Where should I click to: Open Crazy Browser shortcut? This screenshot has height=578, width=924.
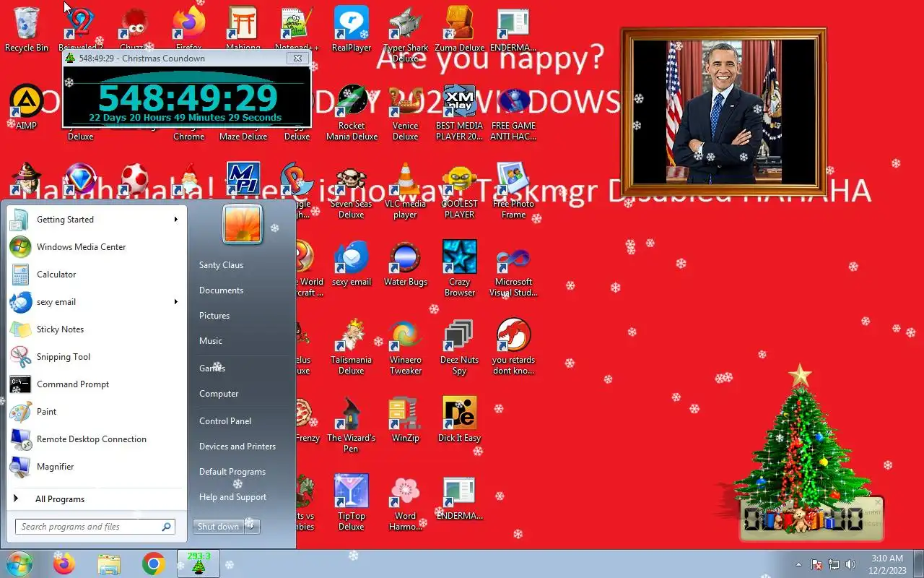click(460, 269)
